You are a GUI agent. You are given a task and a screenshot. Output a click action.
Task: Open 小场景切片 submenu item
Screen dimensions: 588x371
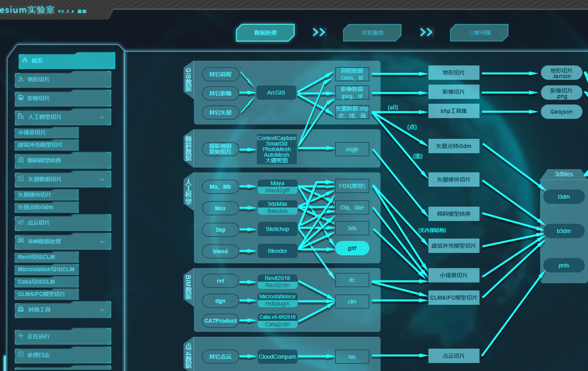[x=47, y=132]
